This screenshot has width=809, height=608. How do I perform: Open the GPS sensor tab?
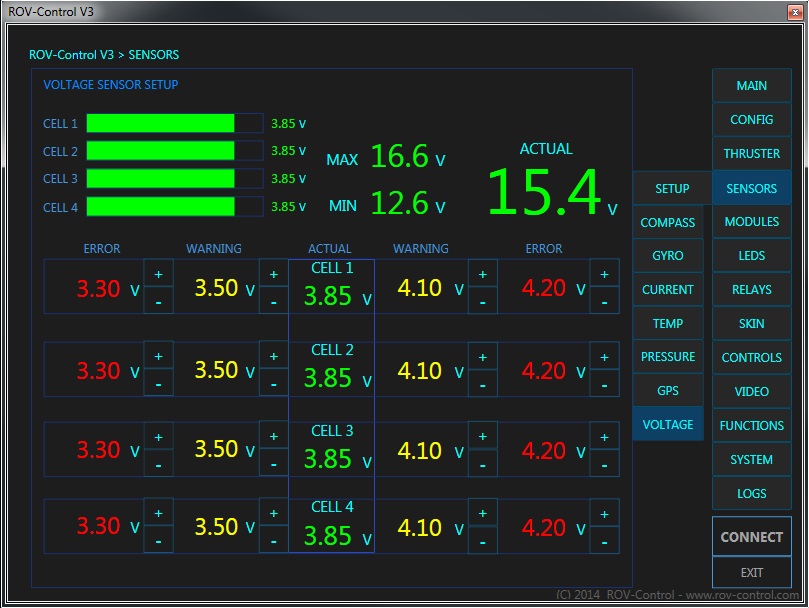[667, 390]
